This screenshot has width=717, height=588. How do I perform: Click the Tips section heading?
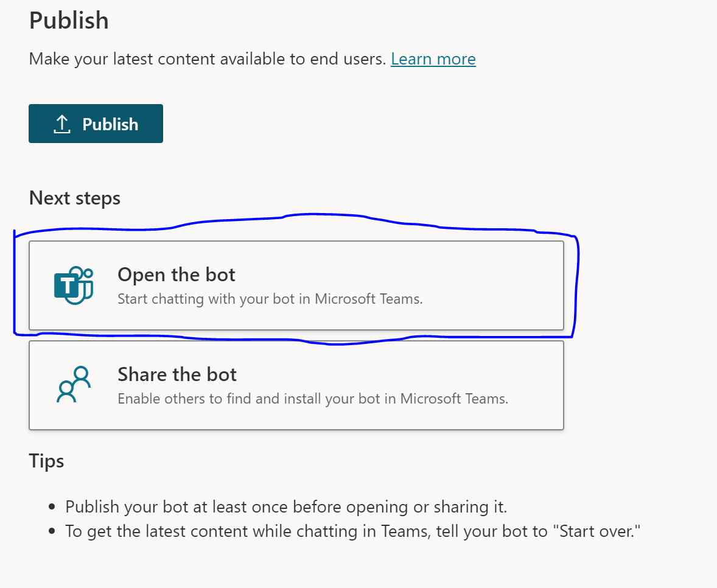coord(46,461)
